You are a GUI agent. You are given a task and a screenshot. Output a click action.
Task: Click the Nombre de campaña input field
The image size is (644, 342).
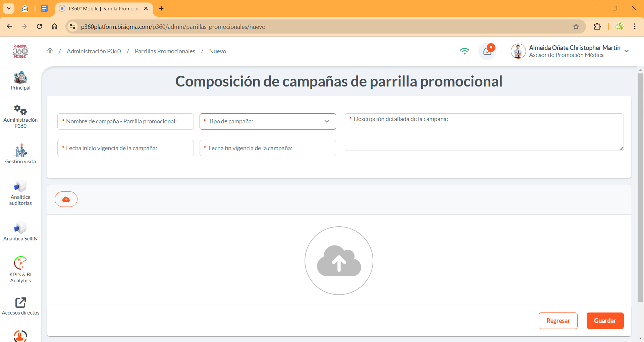[x=125, y=121]
